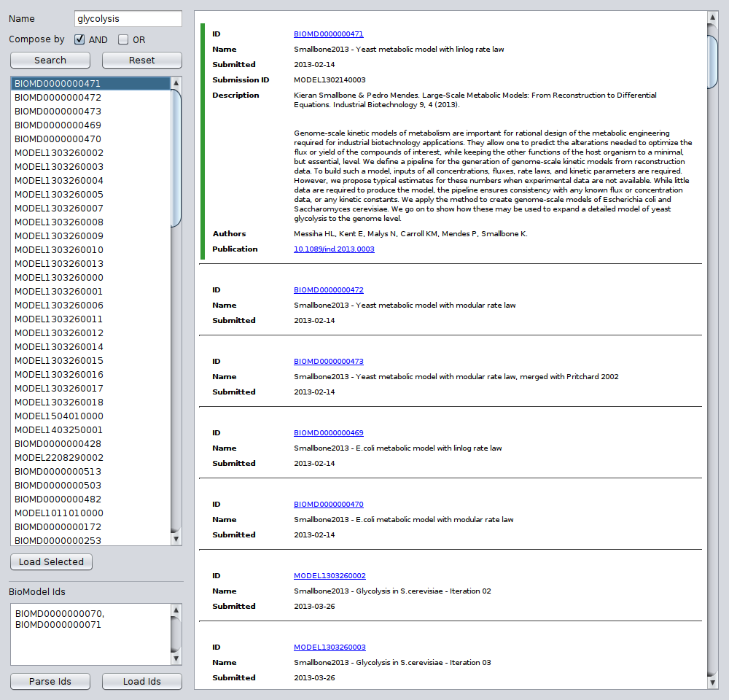Select MODEL1403250001 in the model list
The image size is (729, 700).
(90, 429)
